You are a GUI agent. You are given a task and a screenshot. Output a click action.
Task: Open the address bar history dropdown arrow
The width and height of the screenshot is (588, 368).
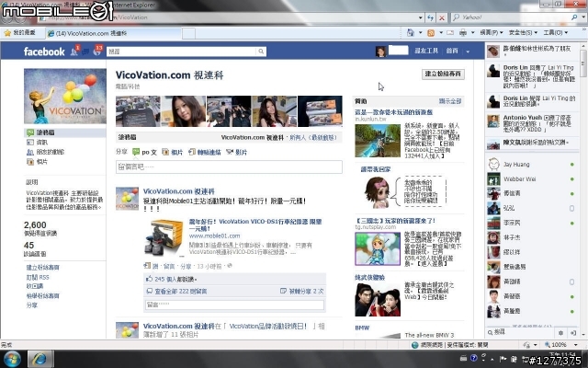421,17
